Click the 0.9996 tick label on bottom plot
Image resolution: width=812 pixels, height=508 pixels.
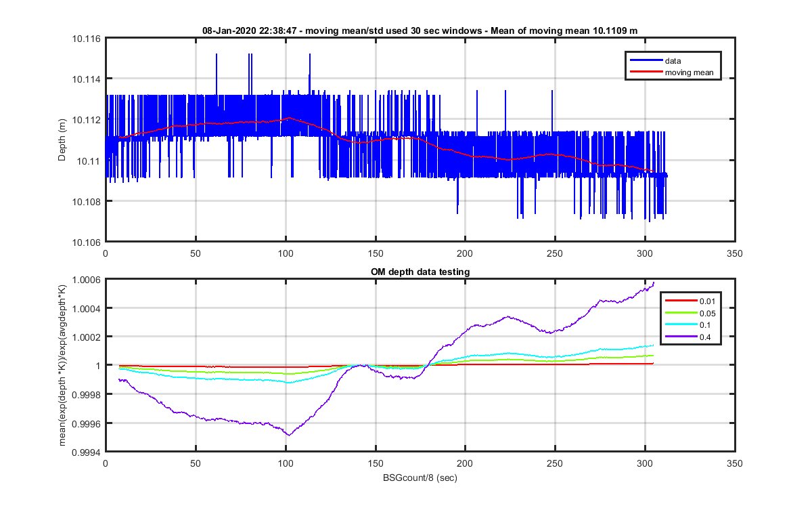pyautogui.click(x=87, y=423)
